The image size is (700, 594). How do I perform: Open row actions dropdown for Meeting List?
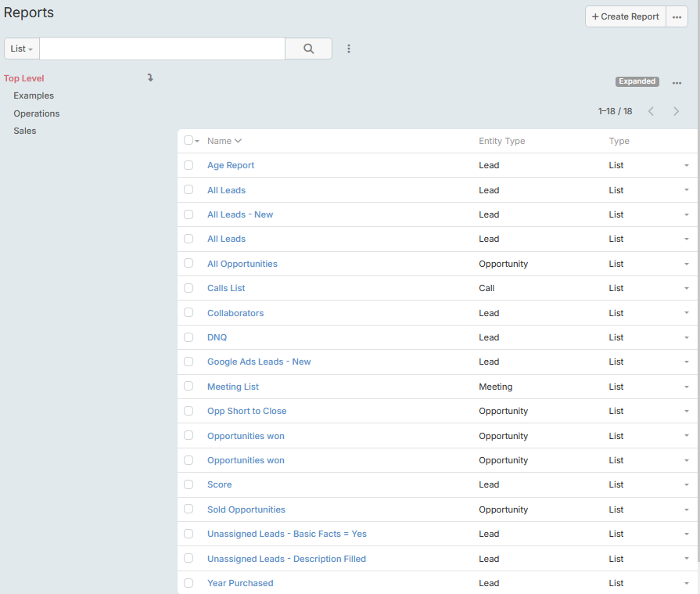pyautogui.click(x=686, y=387)
